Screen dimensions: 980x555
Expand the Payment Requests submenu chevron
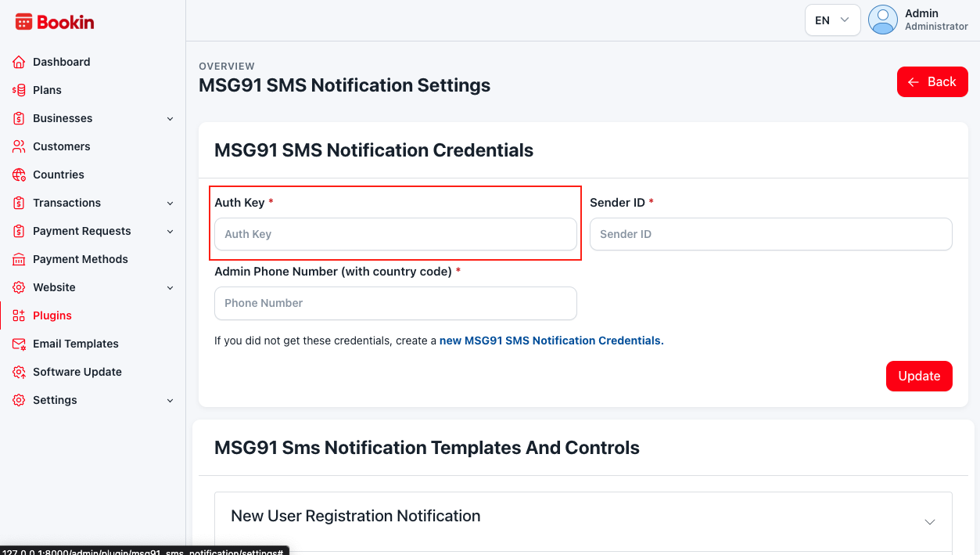tap(171, 232)
